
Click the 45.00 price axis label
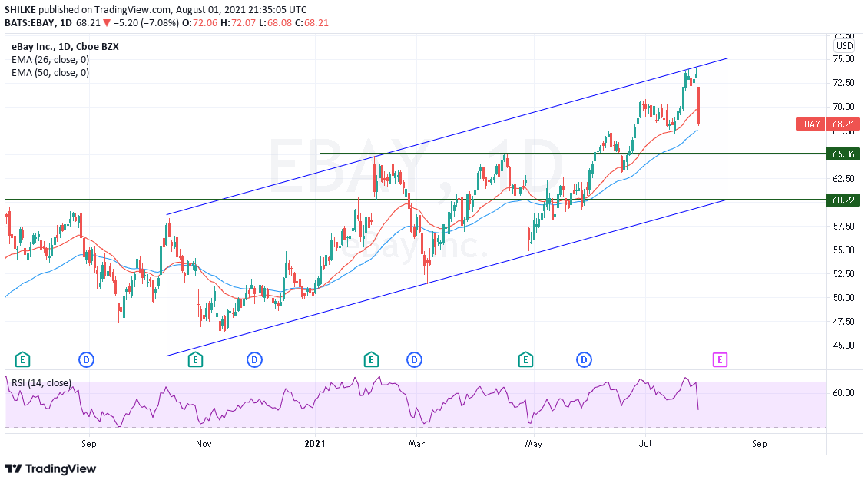(843, 345)
